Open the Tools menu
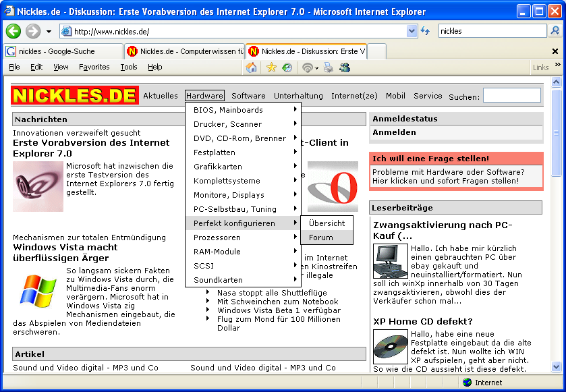 (x=128, y=67)
